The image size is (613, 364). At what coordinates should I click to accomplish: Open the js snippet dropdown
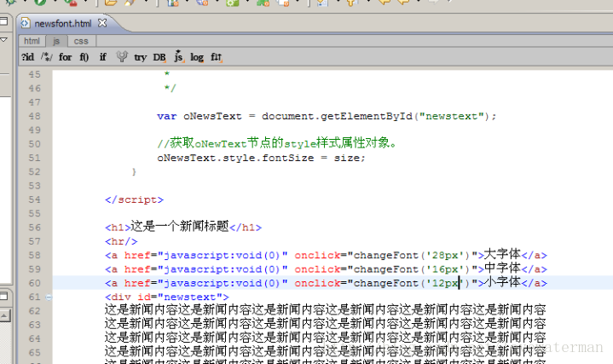coord(178,57)
